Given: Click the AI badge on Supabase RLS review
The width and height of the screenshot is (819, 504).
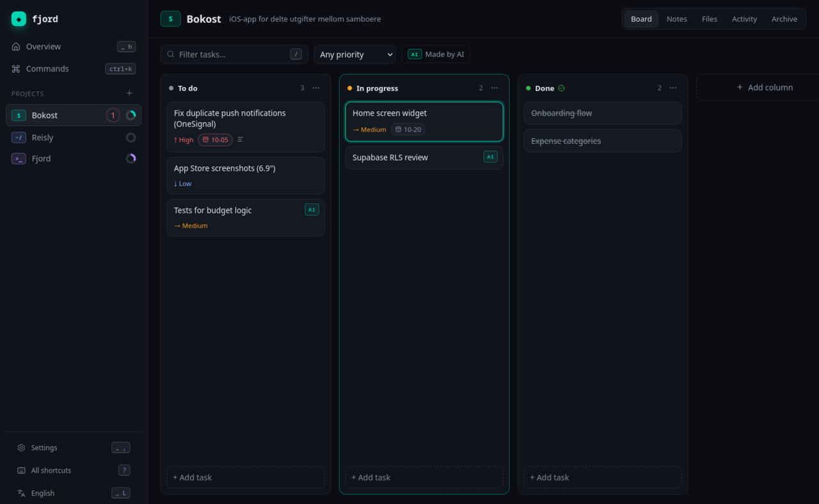Looking at the screenshot, I should point(490,157).
